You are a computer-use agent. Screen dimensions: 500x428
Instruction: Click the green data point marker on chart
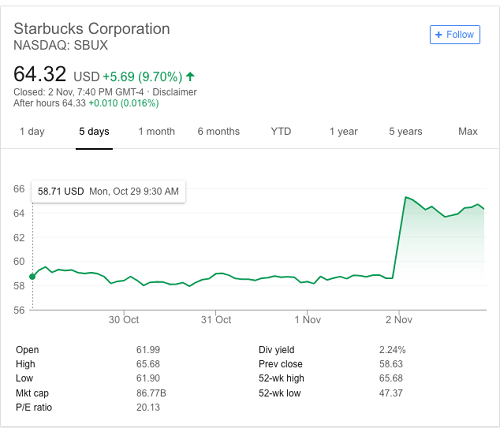click(x=32, y=277)
